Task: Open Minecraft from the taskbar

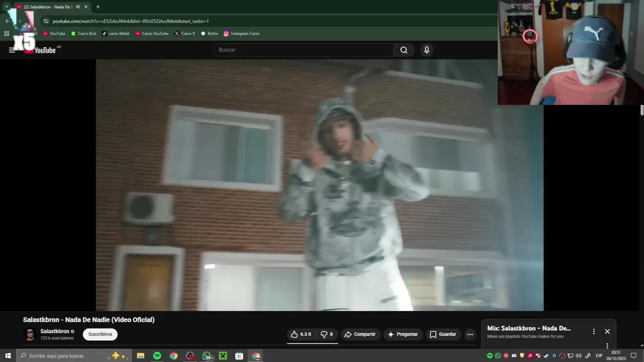Action: coord(223,356)
